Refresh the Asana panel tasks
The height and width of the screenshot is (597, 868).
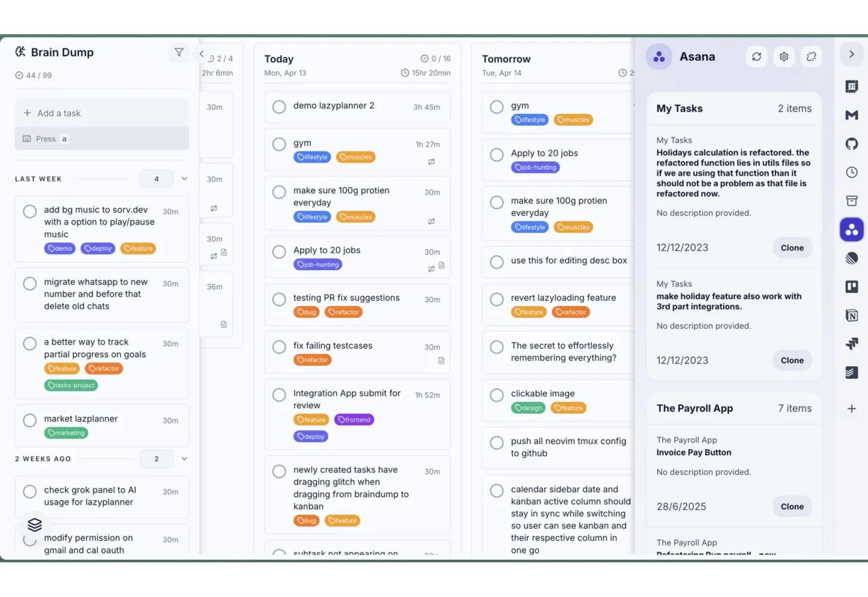756,57
